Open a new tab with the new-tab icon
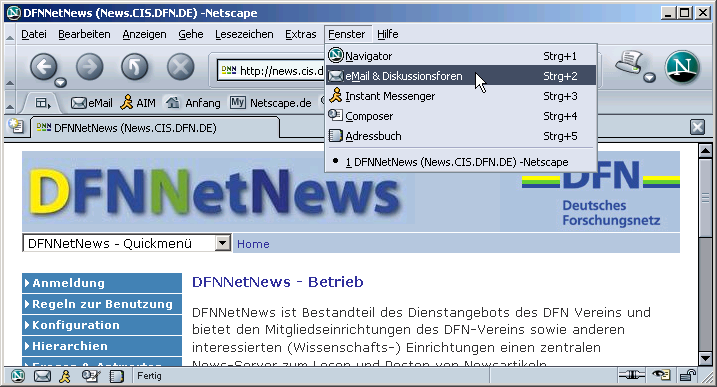Image resolution: width=717 pixels, height=387 pixels. coord(16,126)
